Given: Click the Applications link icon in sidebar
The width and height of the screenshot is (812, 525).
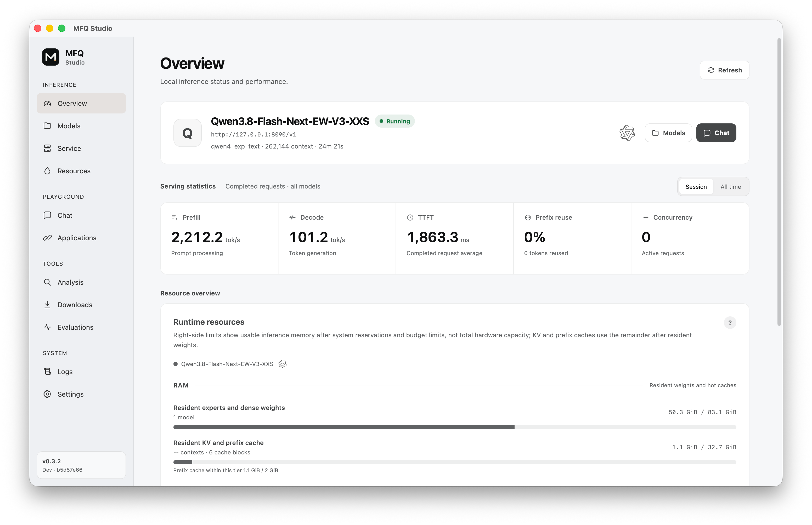Looking at the screenshot, I should click(x=47, y=238).
